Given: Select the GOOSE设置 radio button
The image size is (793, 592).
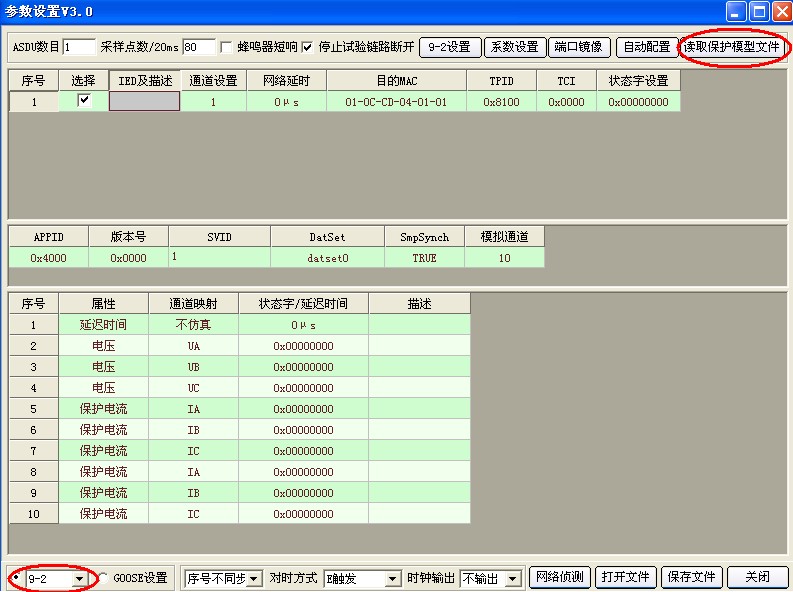Looking at the screenshot, I should [103, 578].
